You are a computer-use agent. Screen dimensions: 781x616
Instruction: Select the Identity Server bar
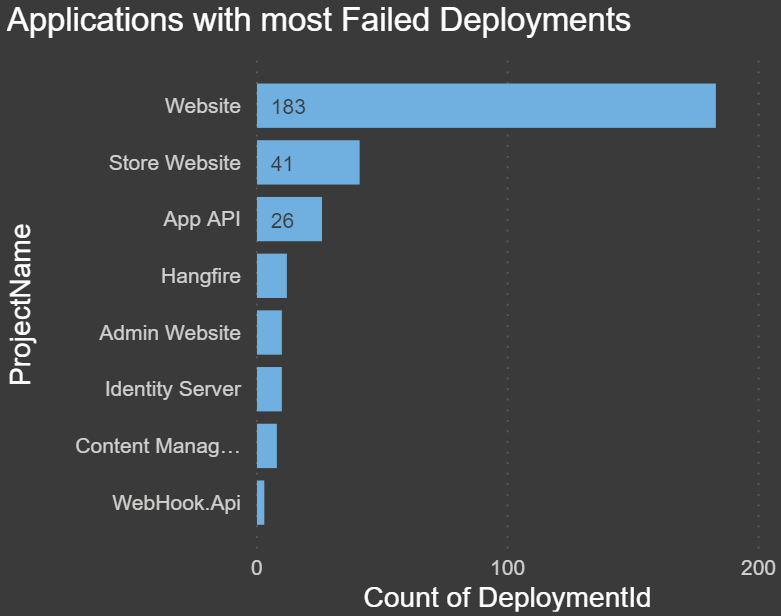coord(269,389)
